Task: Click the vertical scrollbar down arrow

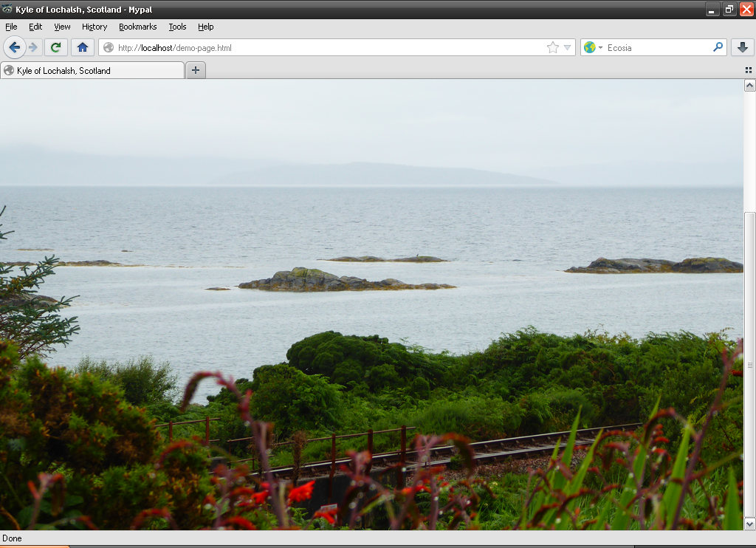Action: (749, 524)
